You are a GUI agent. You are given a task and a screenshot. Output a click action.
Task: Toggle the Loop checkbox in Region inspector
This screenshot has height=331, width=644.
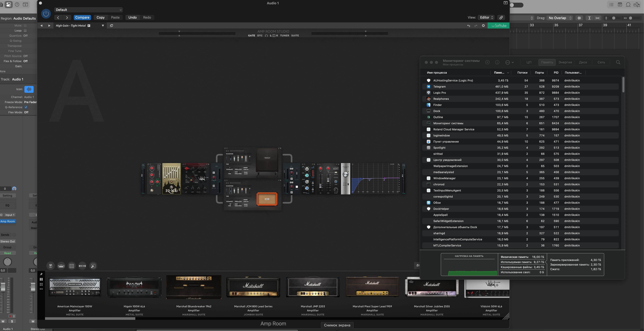[x=25, y=31]
